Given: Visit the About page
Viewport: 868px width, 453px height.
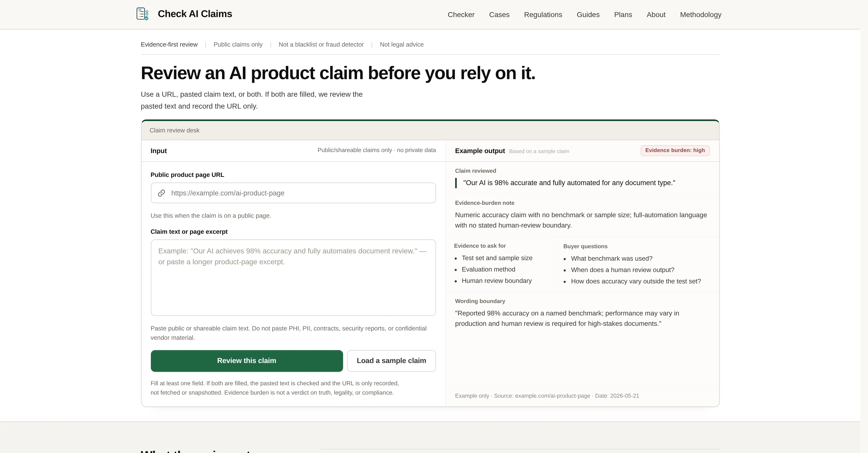Looking at the screenshot, I should click(x=656, y=14).
